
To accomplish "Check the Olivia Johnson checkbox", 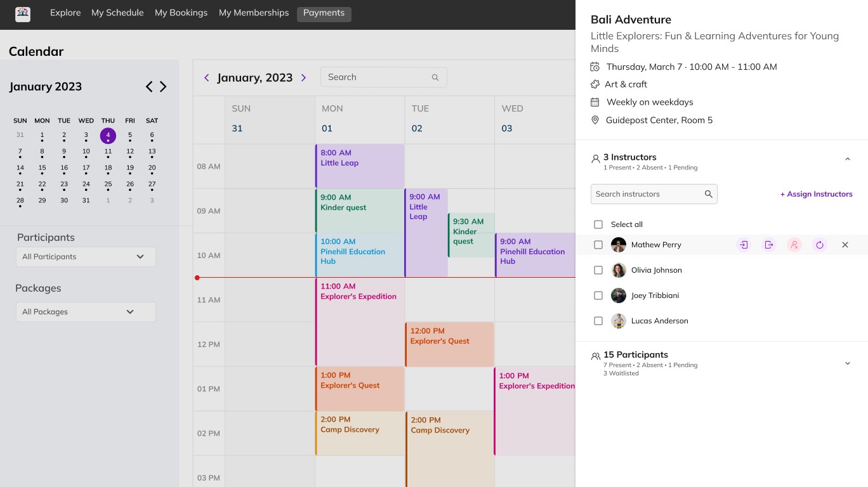I will 598,270.
